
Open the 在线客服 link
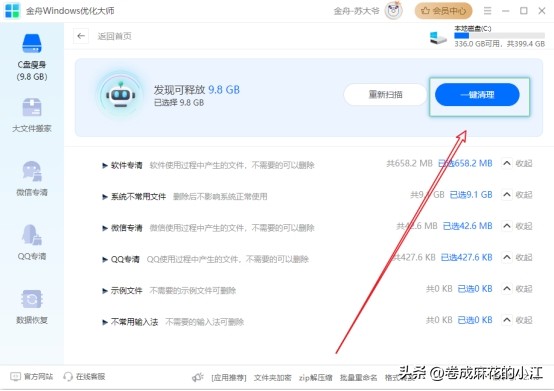click(x=90, y=377)
